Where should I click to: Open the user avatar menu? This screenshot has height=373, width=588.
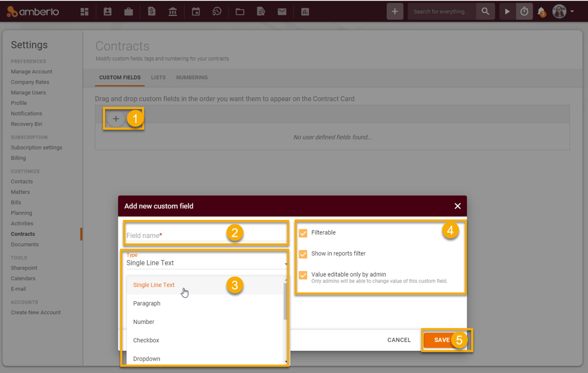click(x=563, y=11)
